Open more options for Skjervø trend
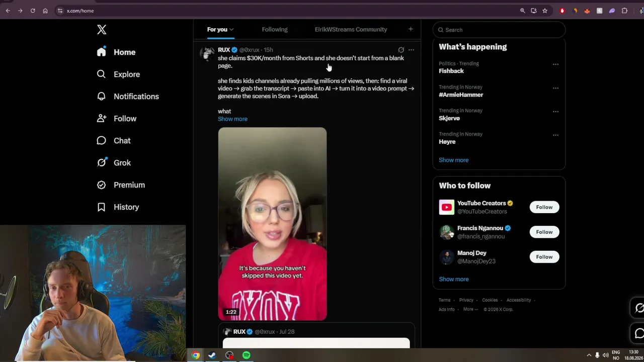 555,111
